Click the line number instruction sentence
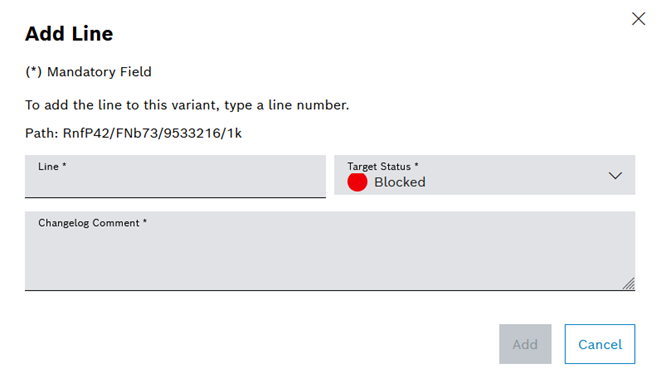Image resolution: width=661 pixels, height=388 pixels. (x=187, y=105)
